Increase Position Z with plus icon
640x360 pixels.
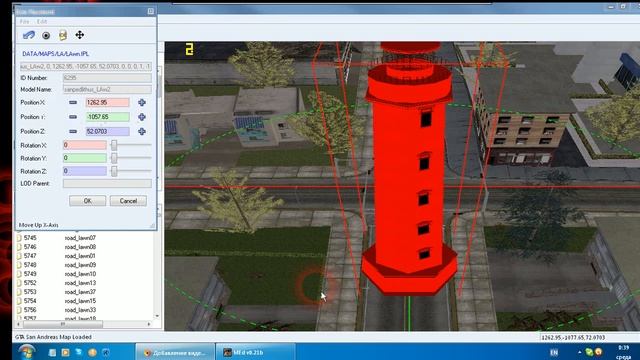(142, 131)
